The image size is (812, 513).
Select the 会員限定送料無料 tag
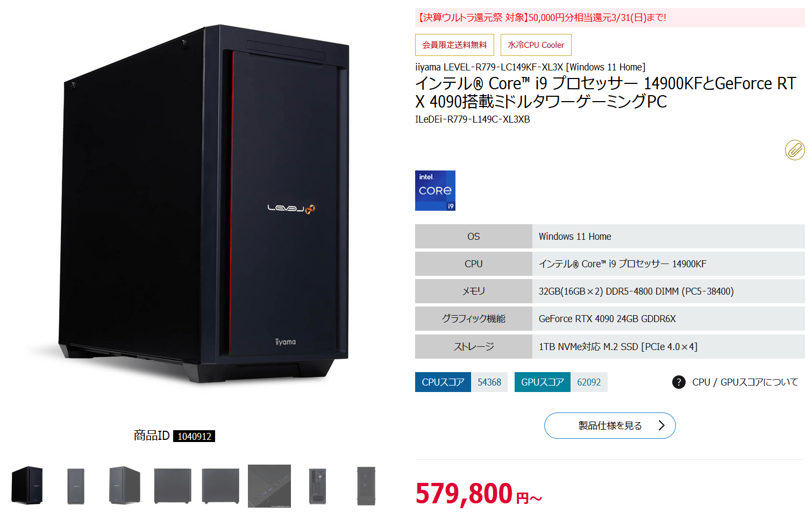(x=454, y=45)
